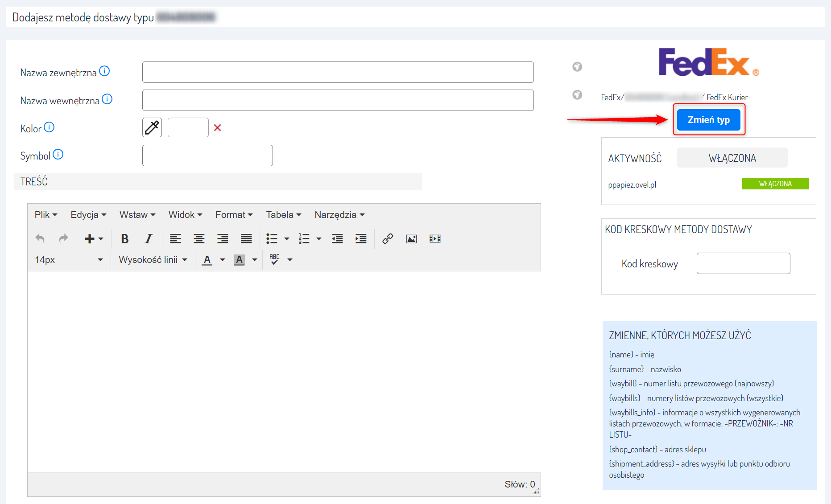Decrease the indent
This screenshot has height=504, width=831.
[337, 239]
